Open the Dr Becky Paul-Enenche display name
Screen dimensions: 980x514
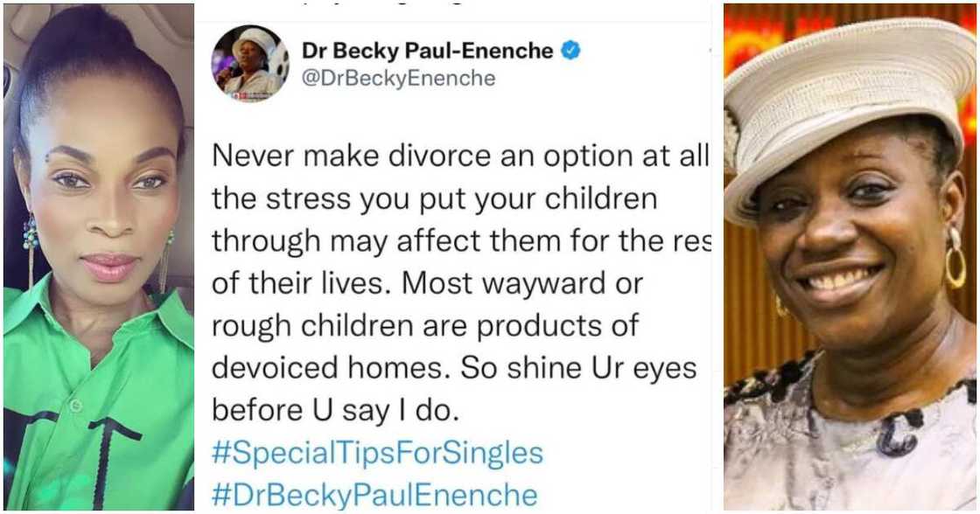pyautogui.click(x=427, y=51)
